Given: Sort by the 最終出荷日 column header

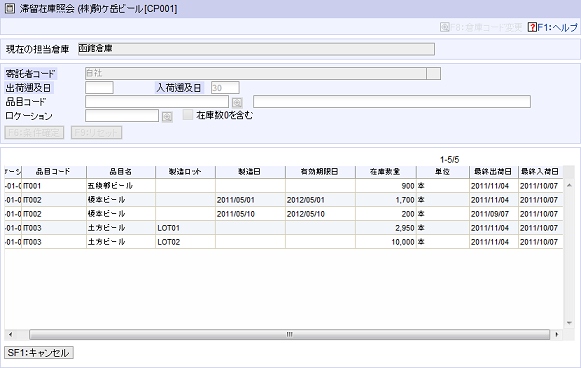Looking at the screenshot, I should 494,172.
